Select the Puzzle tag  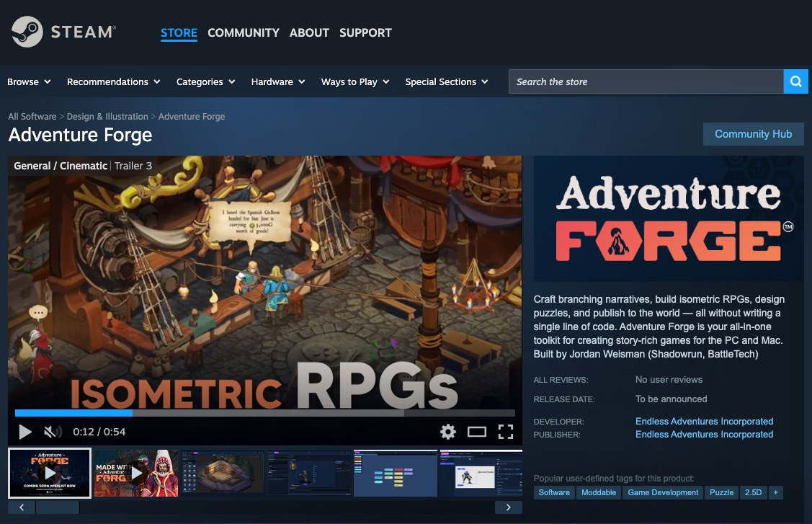(x=721, y=492)
